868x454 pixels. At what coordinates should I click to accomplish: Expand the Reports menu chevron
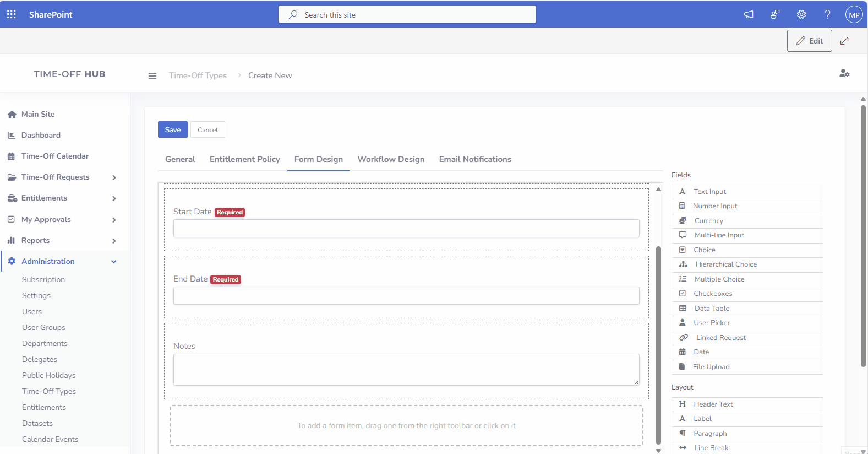[114, 241]
